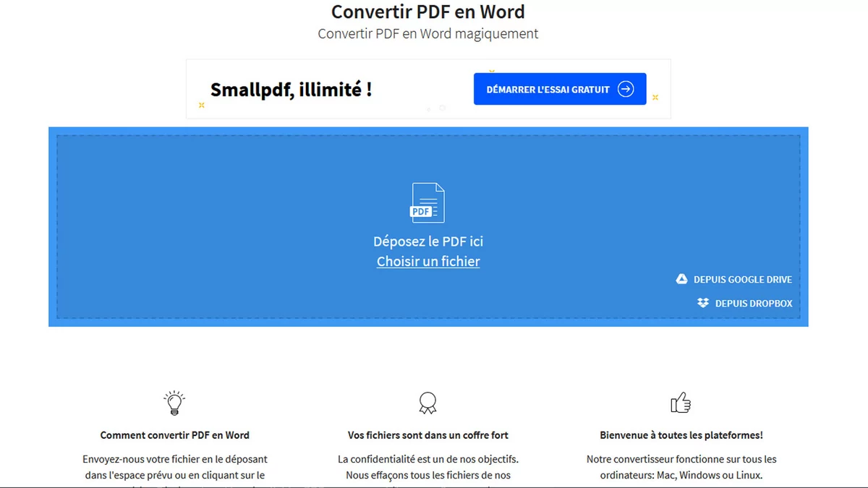Screen dimensions: 868x488
Task: Click Vos fichiers sont dans un coffre fort
Action: [428, 435]
